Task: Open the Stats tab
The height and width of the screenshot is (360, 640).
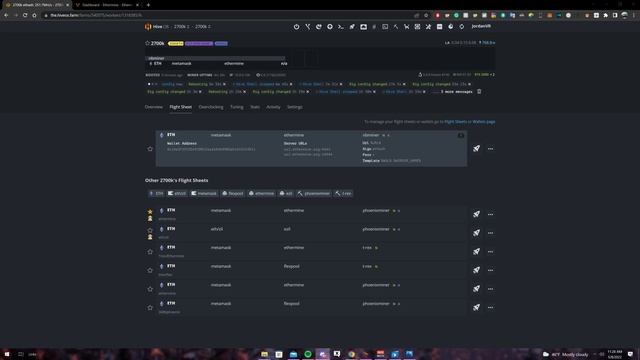Action: [255, 107]
